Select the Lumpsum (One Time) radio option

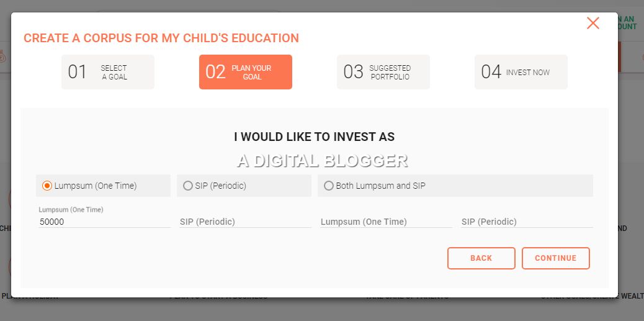click(47, 186)
